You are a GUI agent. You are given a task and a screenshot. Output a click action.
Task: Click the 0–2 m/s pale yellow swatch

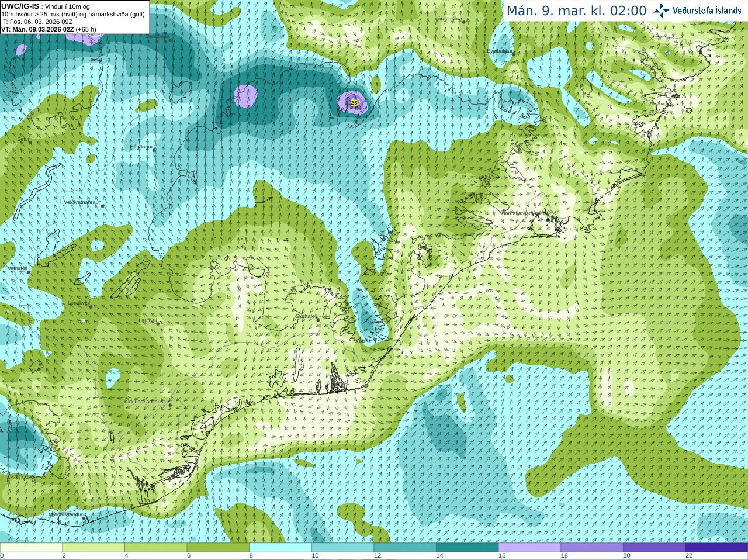[31, 548]
